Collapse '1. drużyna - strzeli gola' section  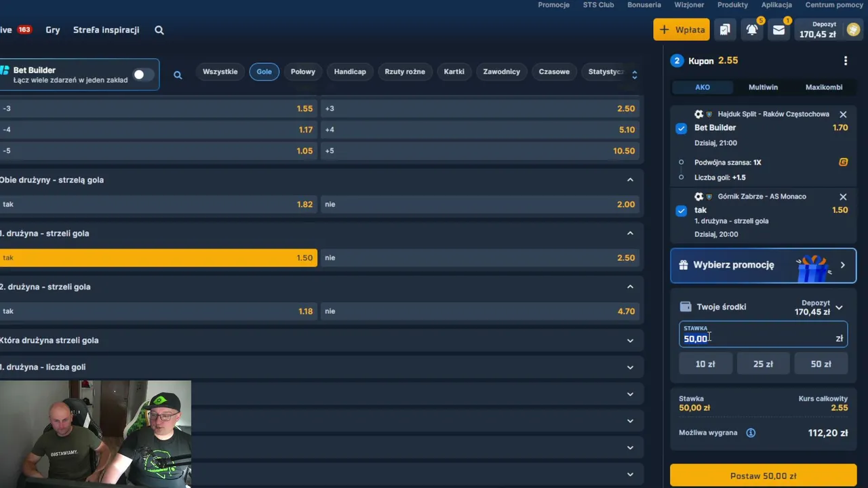(x=630, y=233)
